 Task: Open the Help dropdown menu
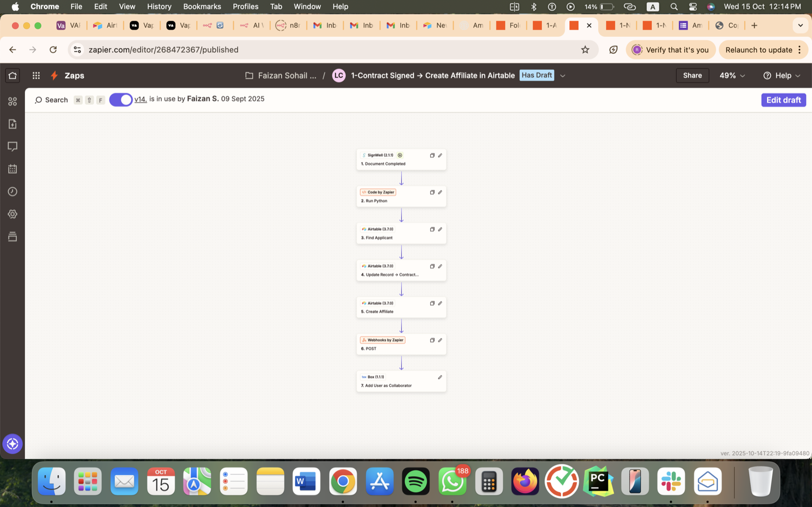point(782,76)
